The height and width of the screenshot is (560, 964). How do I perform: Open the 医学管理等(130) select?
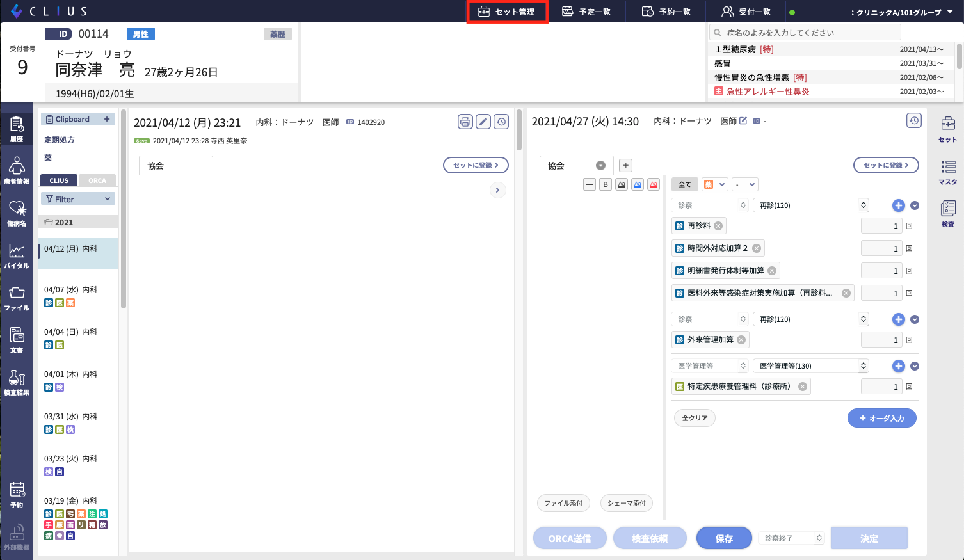(811, 366)
